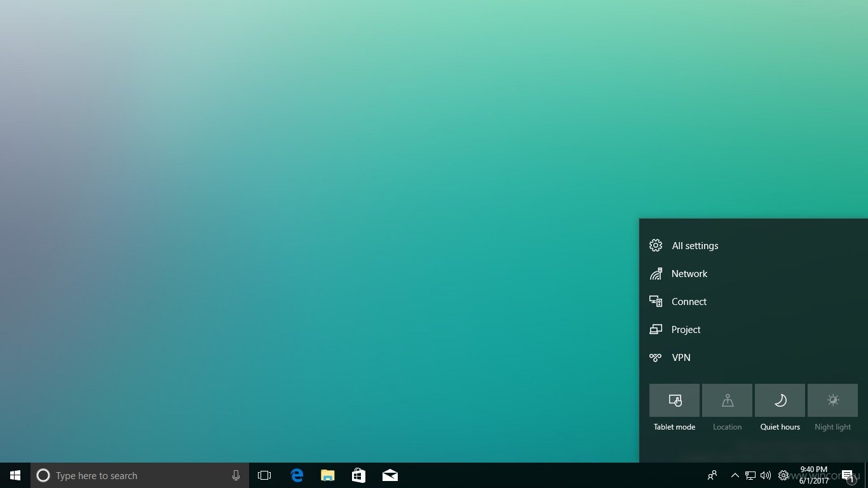Click the settings gear tray icon
Screen dimensions: 868x488
[x=783, y=475]
